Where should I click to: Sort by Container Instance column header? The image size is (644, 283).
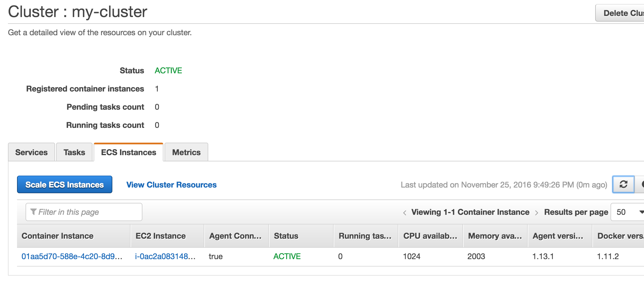74,236
